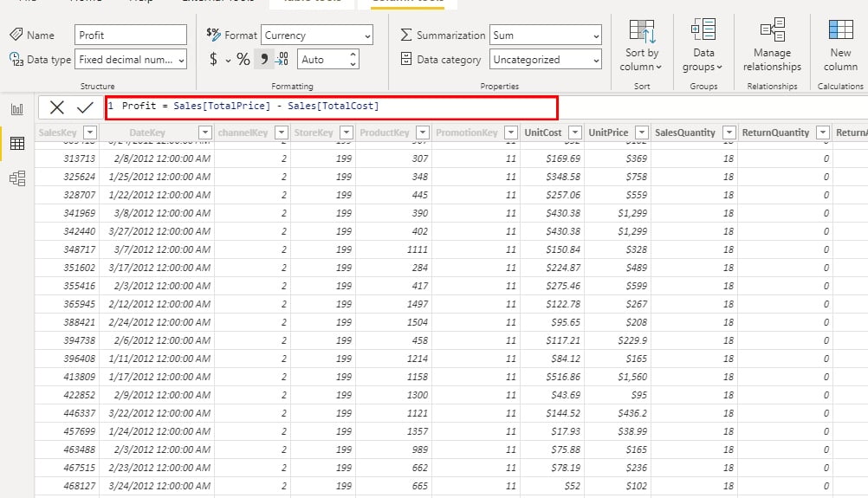This screenshot has height=498, width=868.
Task: Select the UnitPrice column header
Action: point(608,133)
